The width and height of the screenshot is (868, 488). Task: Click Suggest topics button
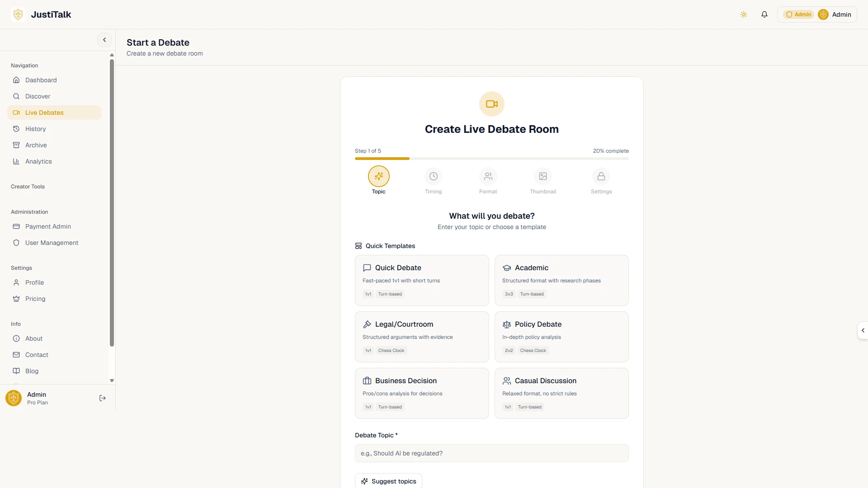[x=388, y=481]
